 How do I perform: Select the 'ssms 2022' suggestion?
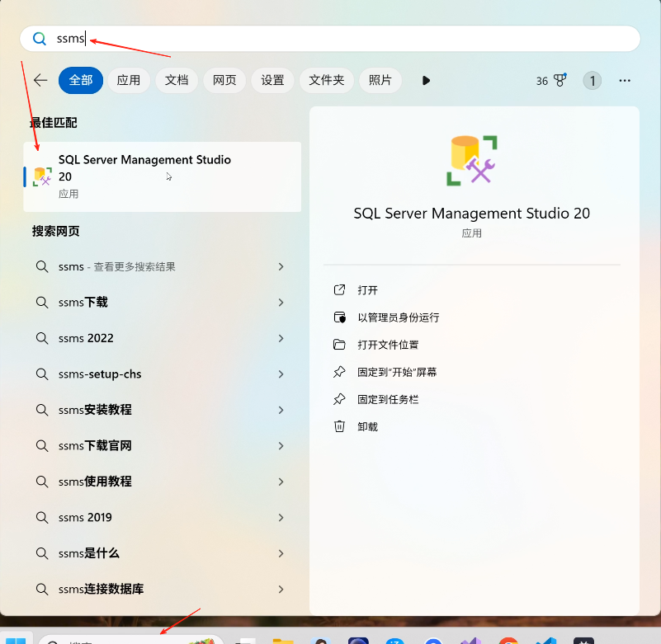(163, 338)
